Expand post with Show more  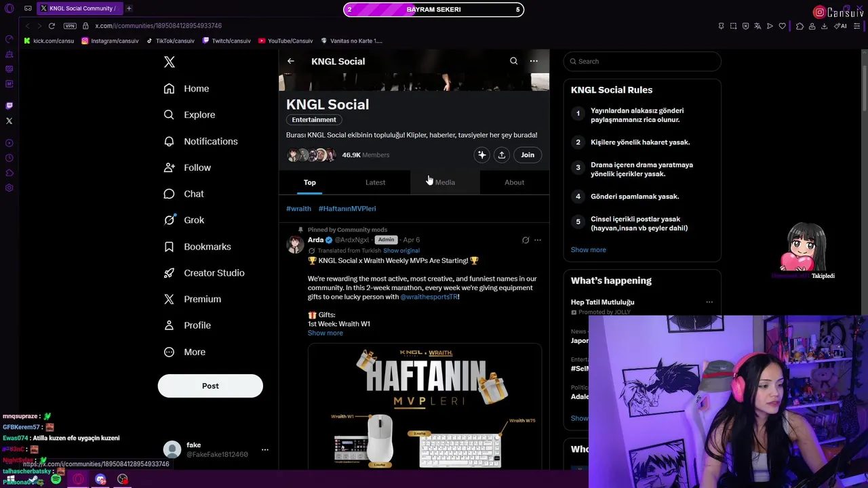coord(325,333)
